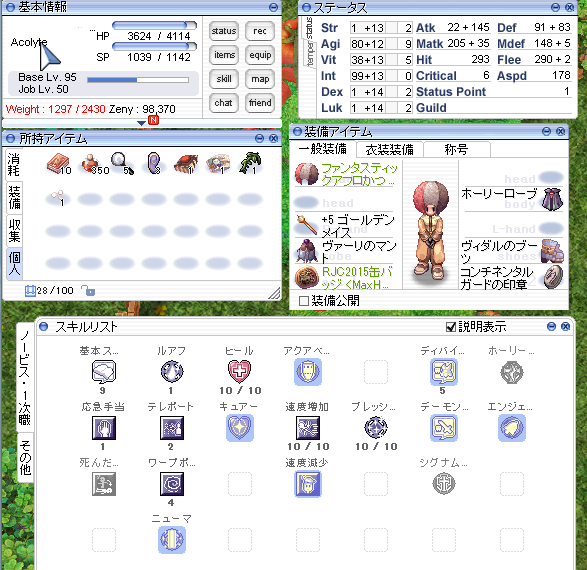The width and height of the screenshot is (587, 570).
Task: Click the base level experience bar
Action: tap(138, 80)
